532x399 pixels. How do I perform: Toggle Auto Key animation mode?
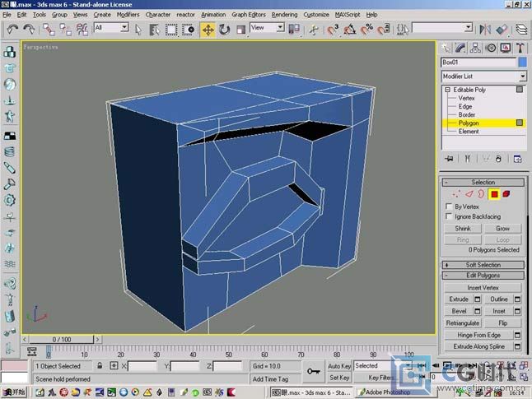point(339,365)
